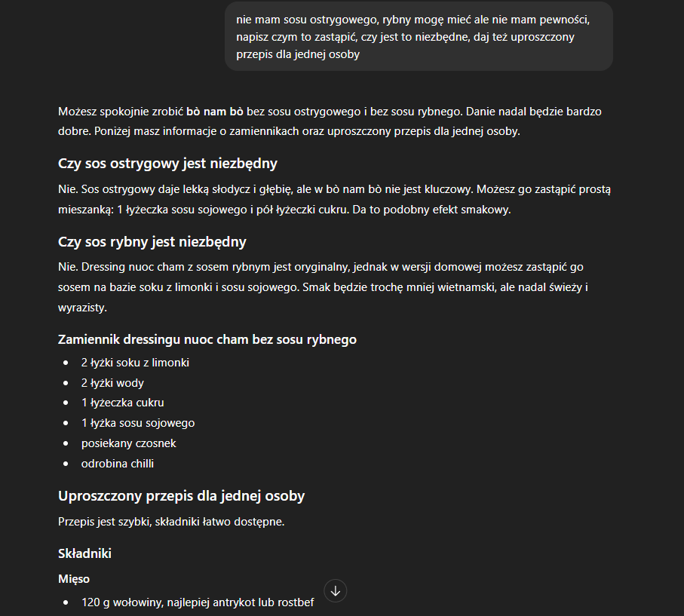Image resolution: width=684 pixels, height=616 pixels.
Task: Click the user message bubble about sos ostrygowy
Action: click(419, 37)
